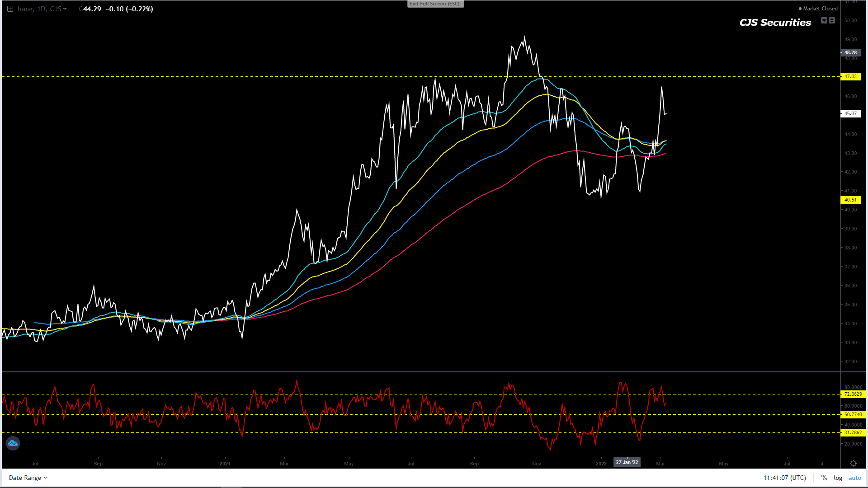Click the symbol title 'hare, 1D, CJS'

(x=39, y=9)
